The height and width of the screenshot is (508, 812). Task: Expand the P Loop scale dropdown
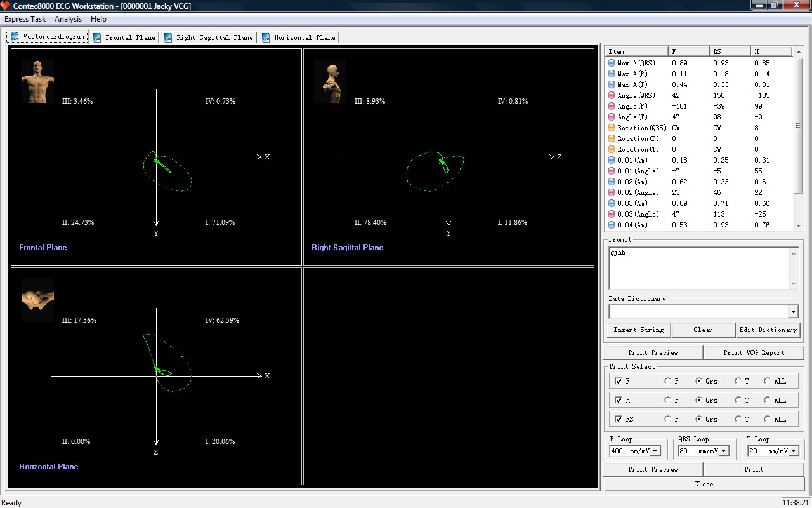655,451
